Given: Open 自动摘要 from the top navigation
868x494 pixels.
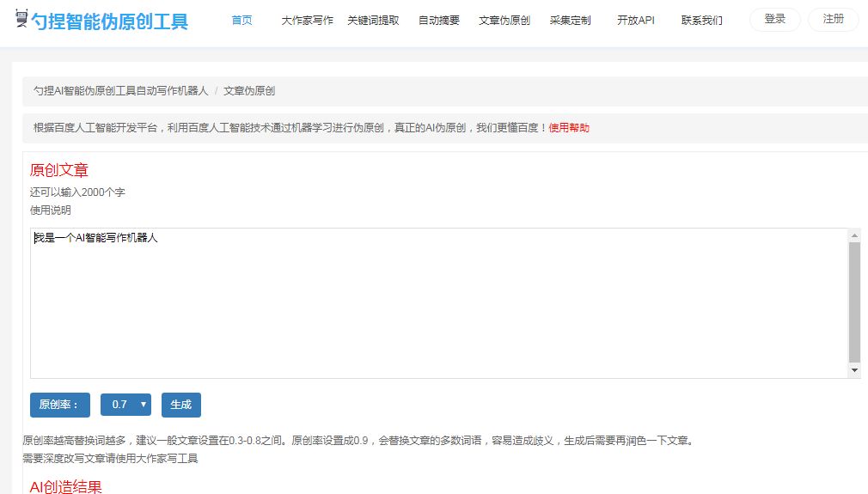Looking at the screenshot, I should [x=439, y=21].
